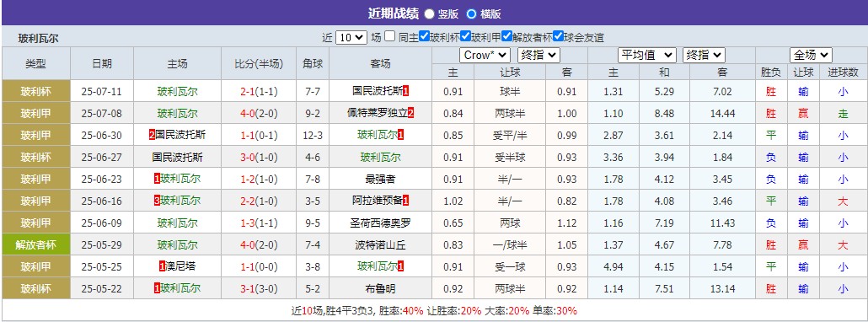Viewport: 868px width, 322px height.
Task: Click handicap value 一/球半
Action: coord(510,245)
